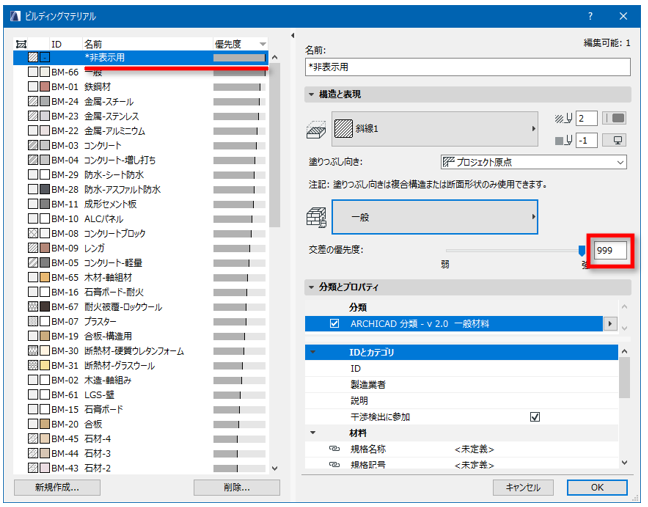Click the fill background pen icon
This screenshot has height=507, width=648.
point(563,140)
